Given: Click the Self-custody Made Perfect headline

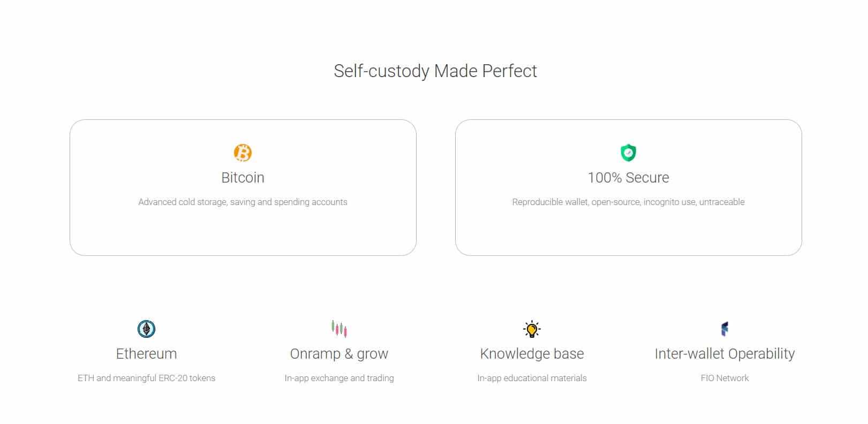Looking at the screenshot, I should tap(435, 71).
